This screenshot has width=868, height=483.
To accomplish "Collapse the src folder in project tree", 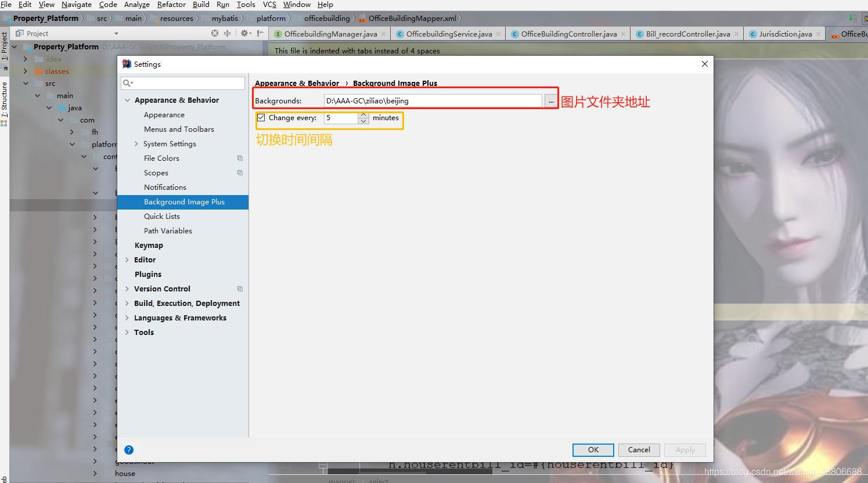I will click(x=26, y=84).
